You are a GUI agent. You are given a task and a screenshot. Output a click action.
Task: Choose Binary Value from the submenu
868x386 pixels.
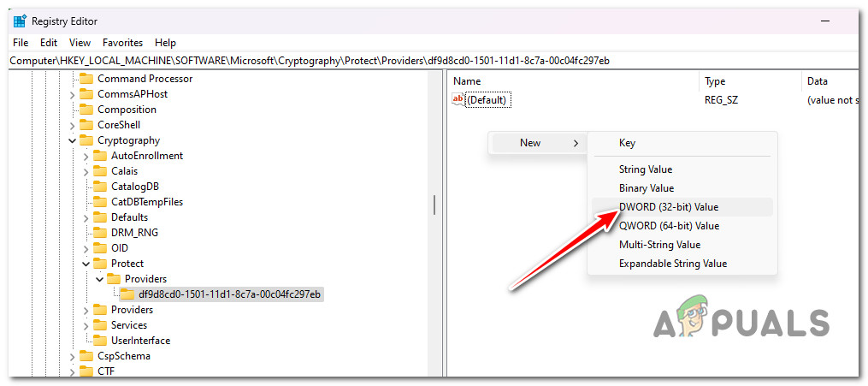click(682, 188)
